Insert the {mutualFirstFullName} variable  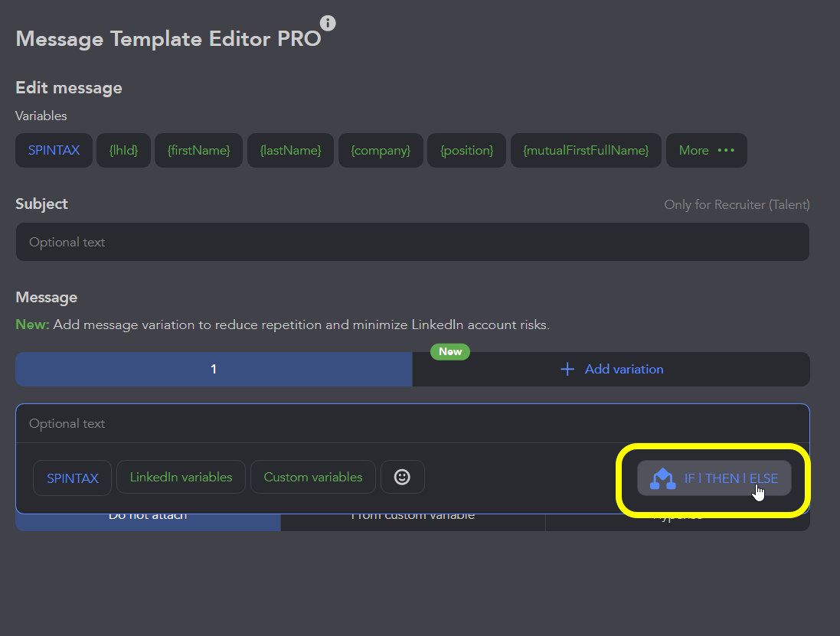pos(586,151)
